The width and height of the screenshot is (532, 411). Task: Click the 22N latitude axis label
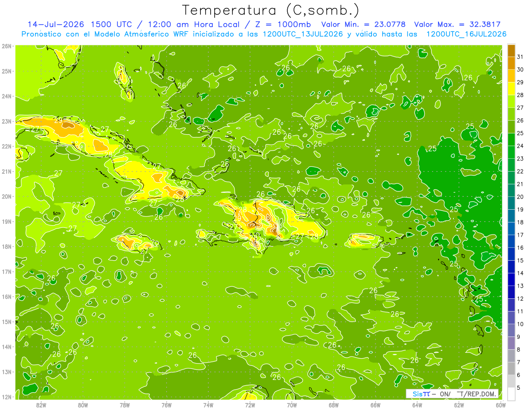(x=7, y=146)
